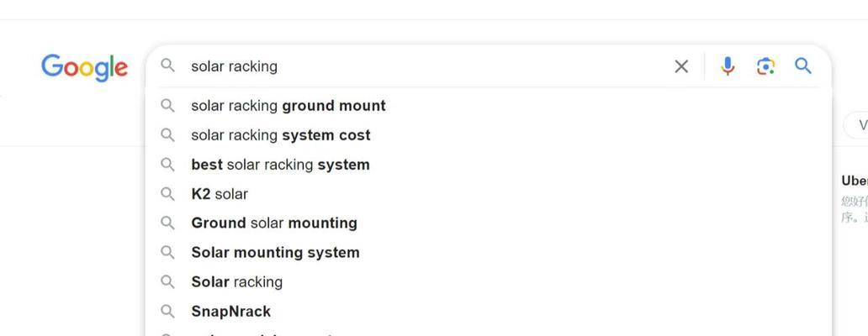Image resolution: width=868 pixels, height=336 pixels.
Task: Select the K2 solar suggestion
Action: [x=489, y=193]
